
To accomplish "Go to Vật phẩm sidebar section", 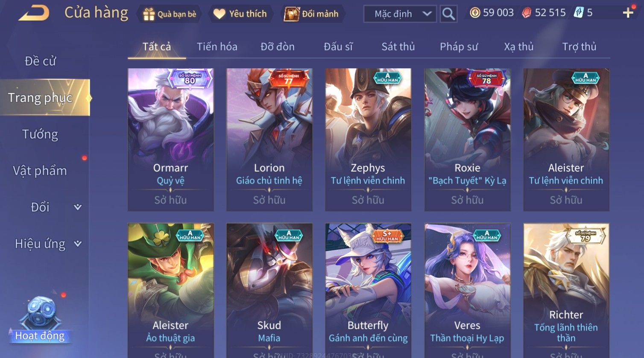I will [40, 171].
